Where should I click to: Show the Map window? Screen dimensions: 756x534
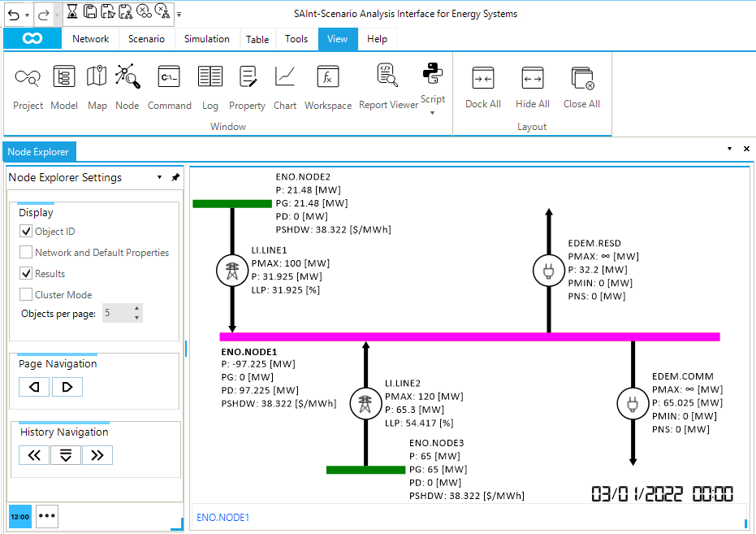pos(97,87)
